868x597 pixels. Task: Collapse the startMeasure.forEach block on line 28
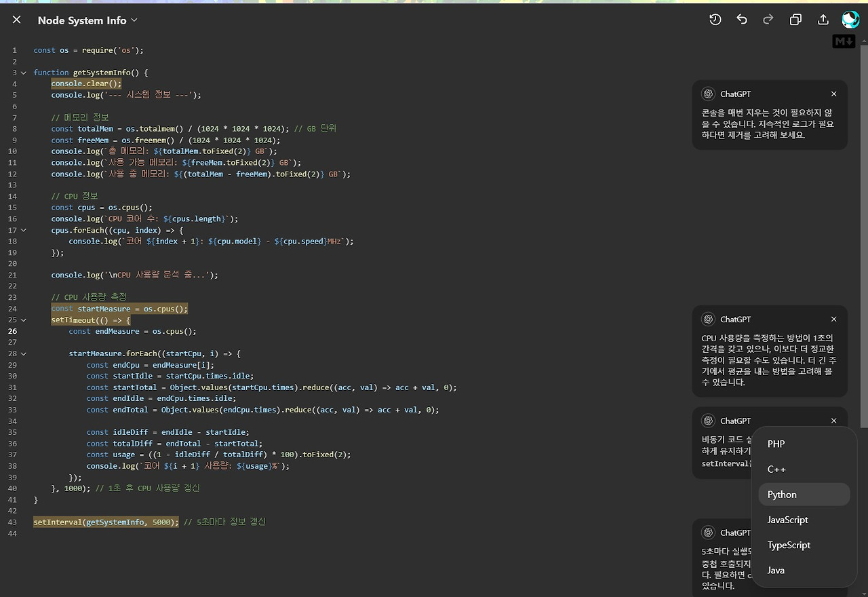click(24, 353)
